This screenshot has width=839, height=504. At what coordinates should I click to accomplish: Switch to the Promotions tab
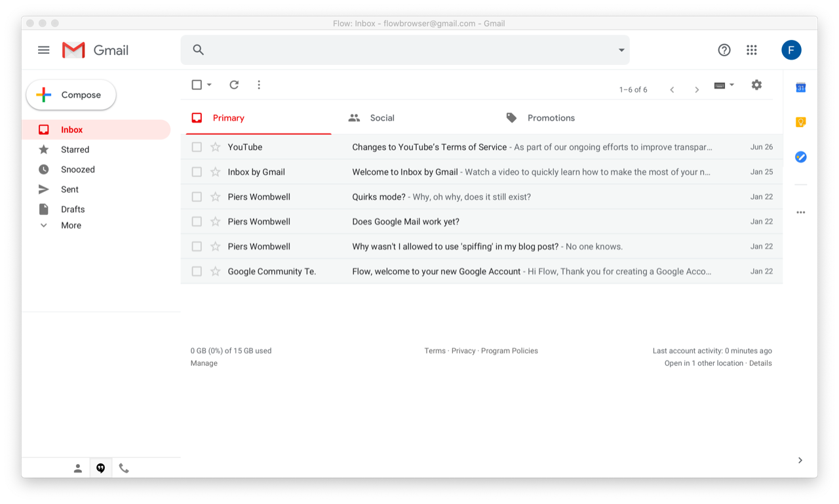551,118
